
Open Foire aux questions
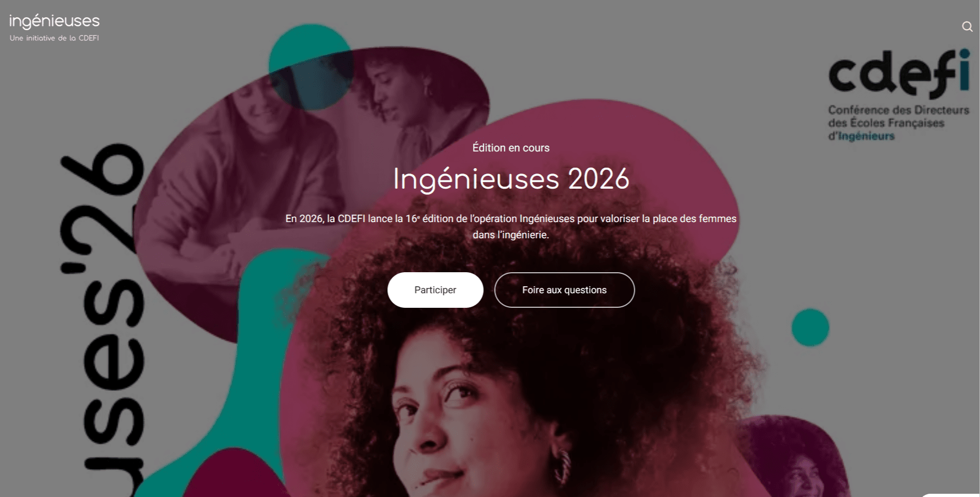pyautogui.click(x=564, y=290)
